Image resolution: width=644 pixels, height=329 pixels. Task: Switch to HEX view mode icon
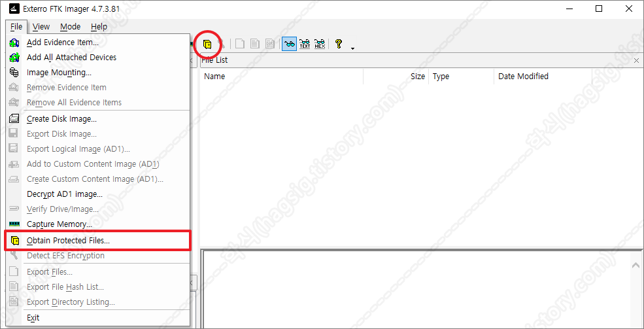click(x=320, y=44)
